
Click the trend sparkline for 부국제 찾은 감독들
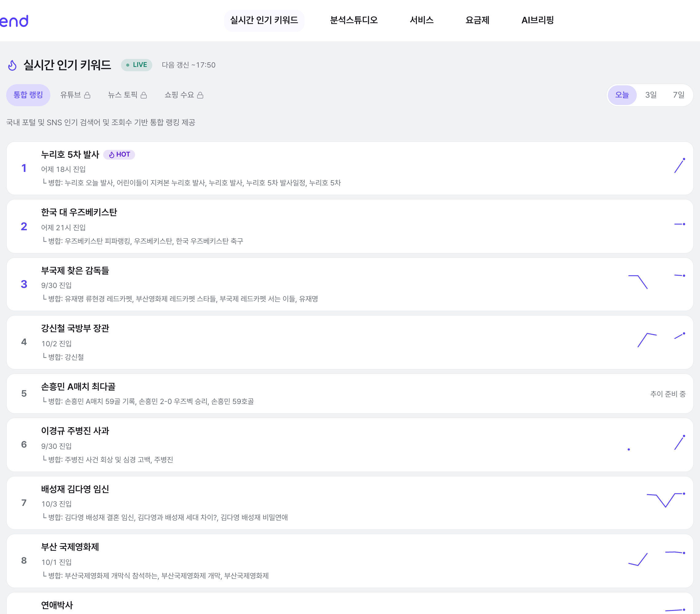coord(657,282)
